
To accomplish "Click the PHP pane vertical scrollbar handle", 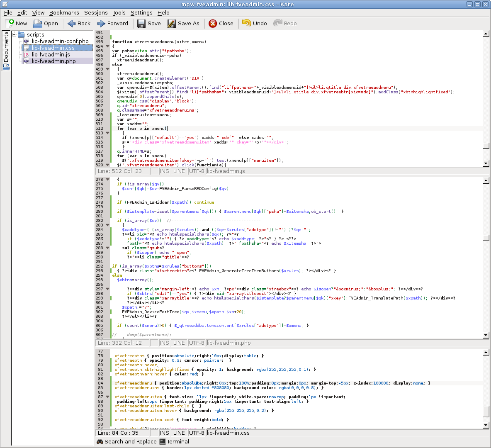I will (x=486, y=238).
